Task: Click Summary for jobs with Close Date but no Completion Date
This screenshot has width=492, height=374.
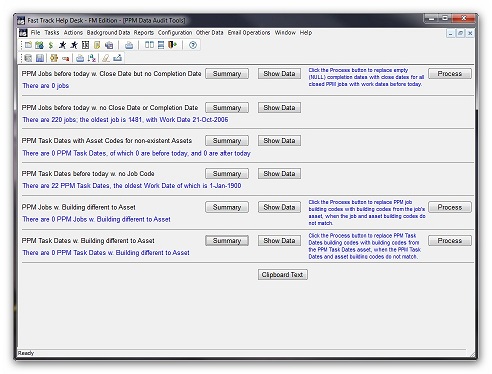Action: (227, 74)
